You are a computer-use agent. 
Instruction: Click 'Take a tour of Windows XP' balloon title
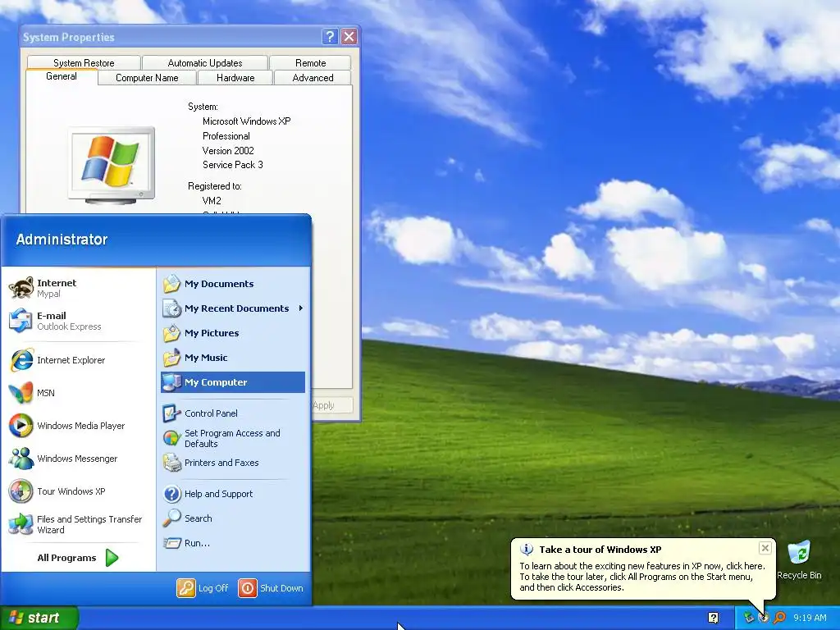click(x=600, y=549)
